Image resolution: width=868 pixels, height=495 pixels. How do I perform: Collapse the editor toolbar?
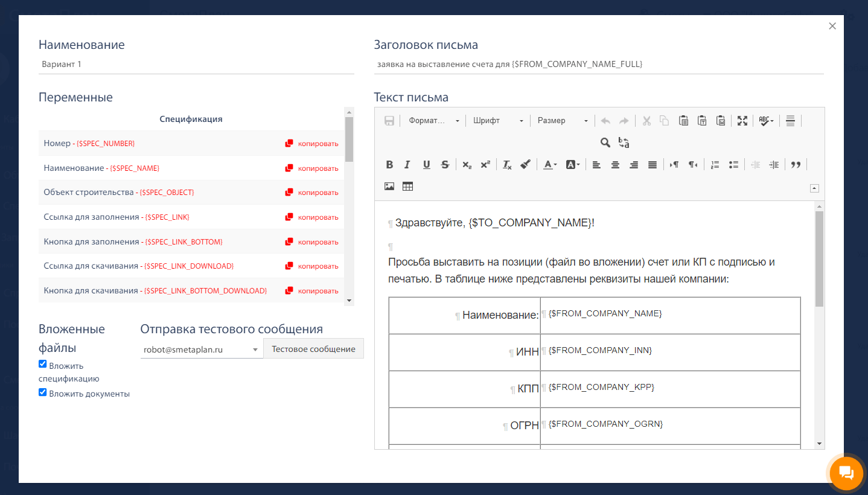click(814, 188)
